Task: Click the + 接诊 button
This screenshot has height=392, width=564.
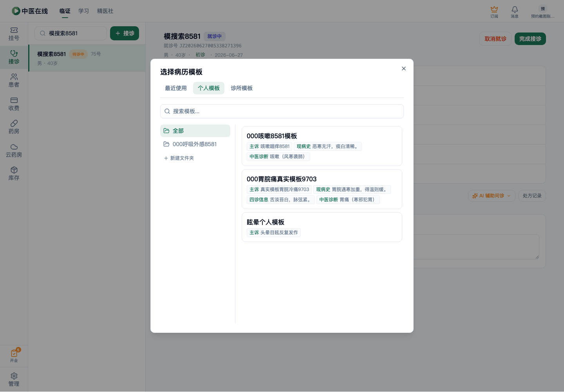Action: [125, 33]
